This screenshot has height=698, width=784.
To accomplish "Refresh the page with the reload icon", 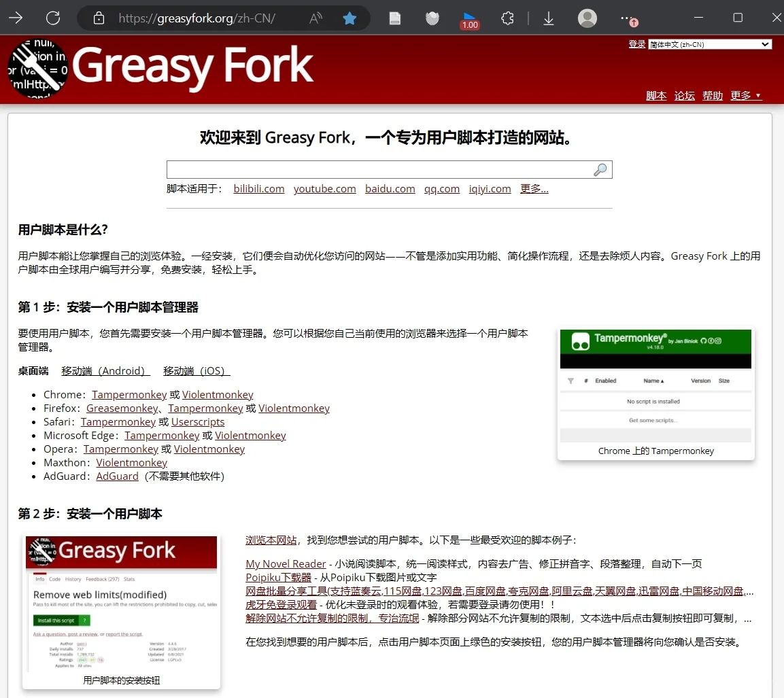I will coord(52,18).
